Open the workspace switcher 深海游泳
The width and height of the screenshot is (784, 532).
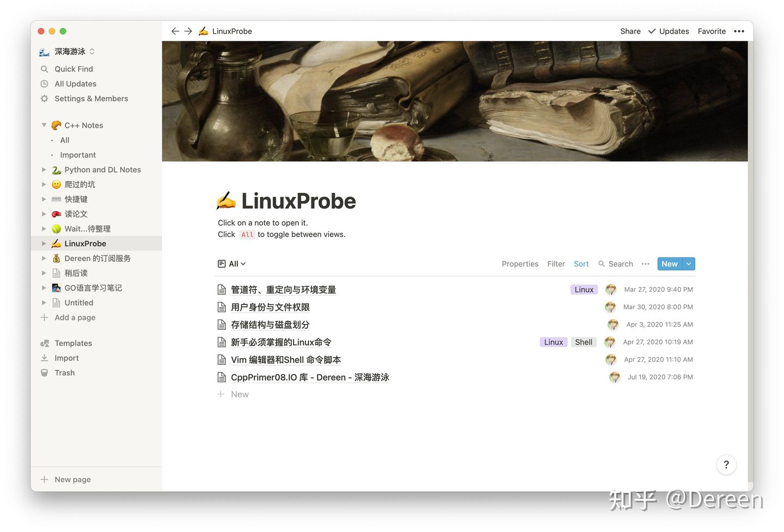pyautogui.click(x=70, y=52)
